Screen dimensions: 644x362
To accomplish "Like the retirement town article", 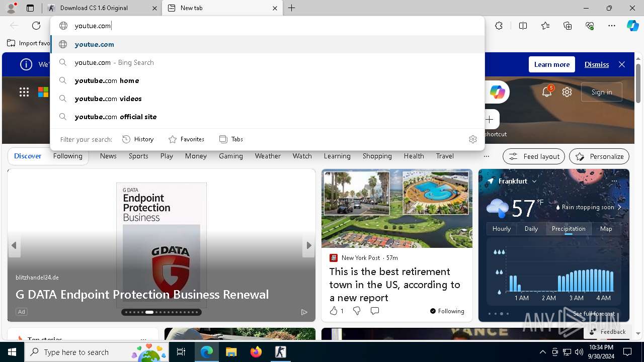I will coord(334,311).
